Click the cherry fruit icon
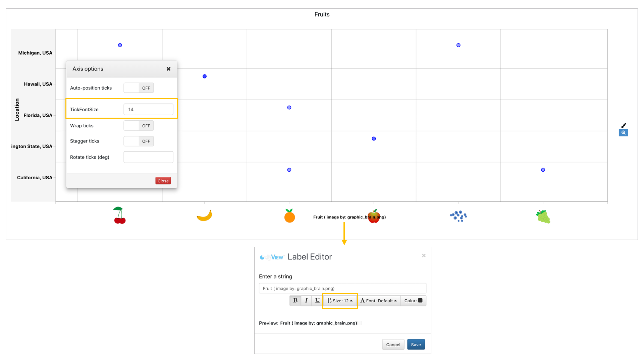This screenshot has height=362, width=644. pyautogui.click(x=119, y=216)
